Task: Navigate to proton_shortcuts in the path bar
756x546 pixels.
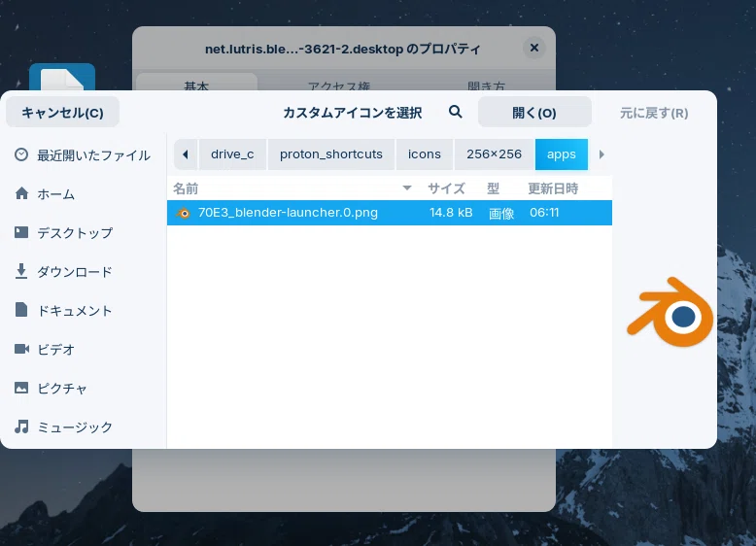Action: 331,154
